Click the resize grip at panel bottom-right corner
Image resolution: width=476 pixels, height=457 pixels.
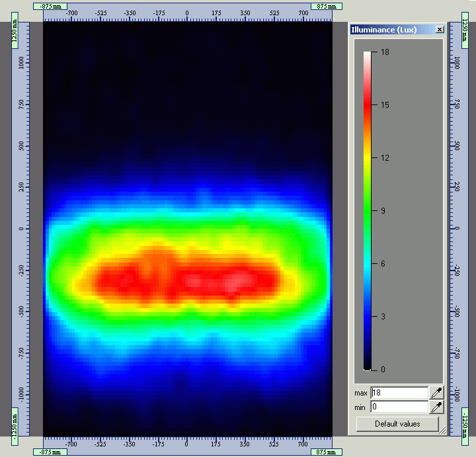pyautogui.click(x=442, y=431)
